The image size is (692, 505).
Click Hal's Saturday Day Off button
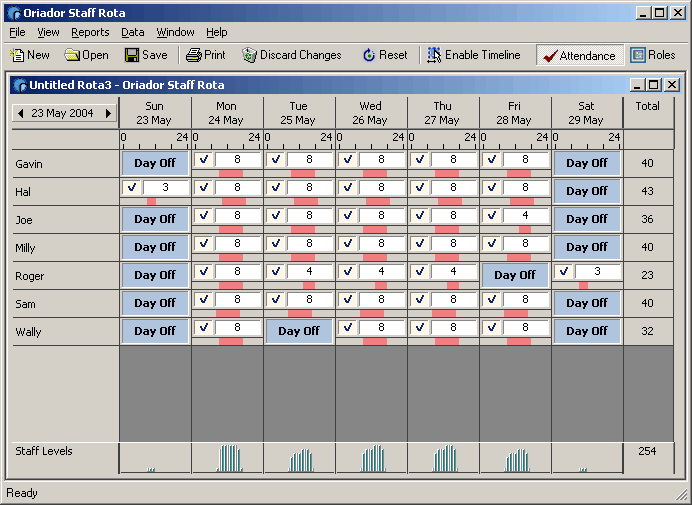(x=587, y=191)
